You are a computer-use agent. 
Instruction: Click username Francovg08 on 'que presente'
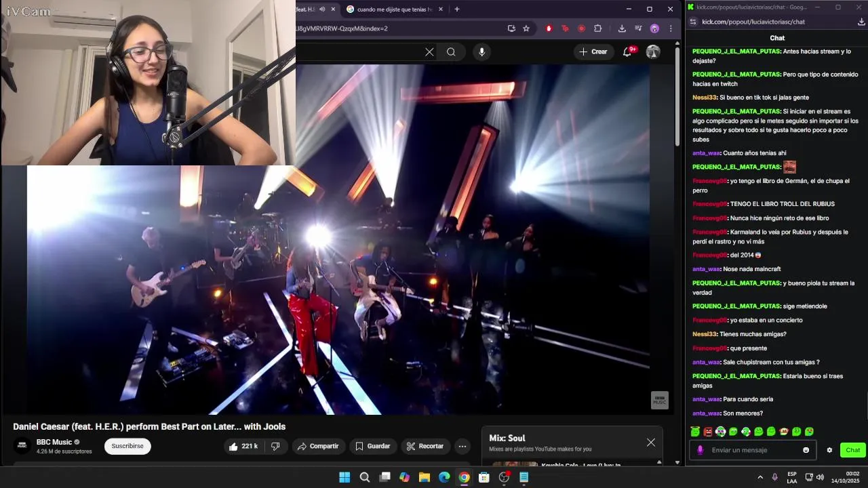tap(709, 348)
